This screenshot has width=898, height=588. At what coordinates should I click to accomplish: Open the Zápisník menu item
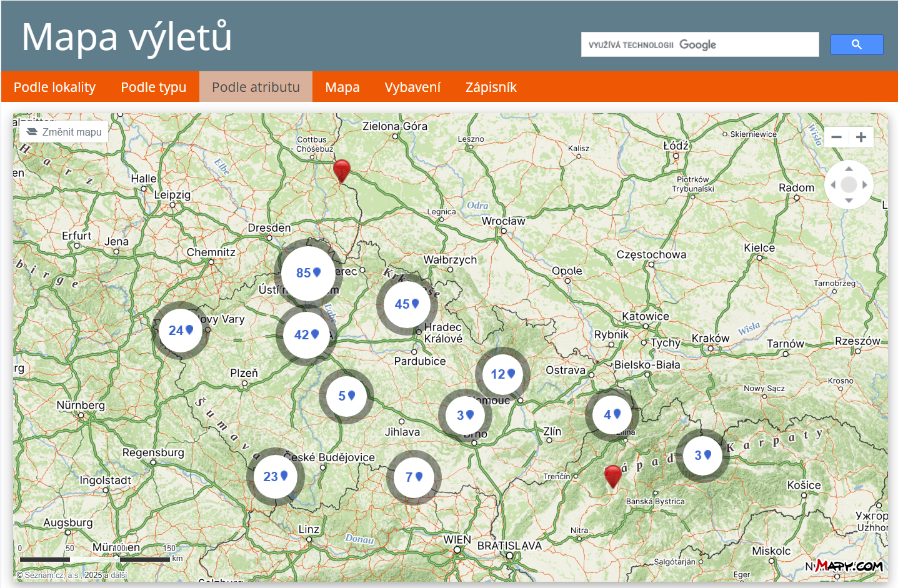pyautogui.click(x=491, y=87)
